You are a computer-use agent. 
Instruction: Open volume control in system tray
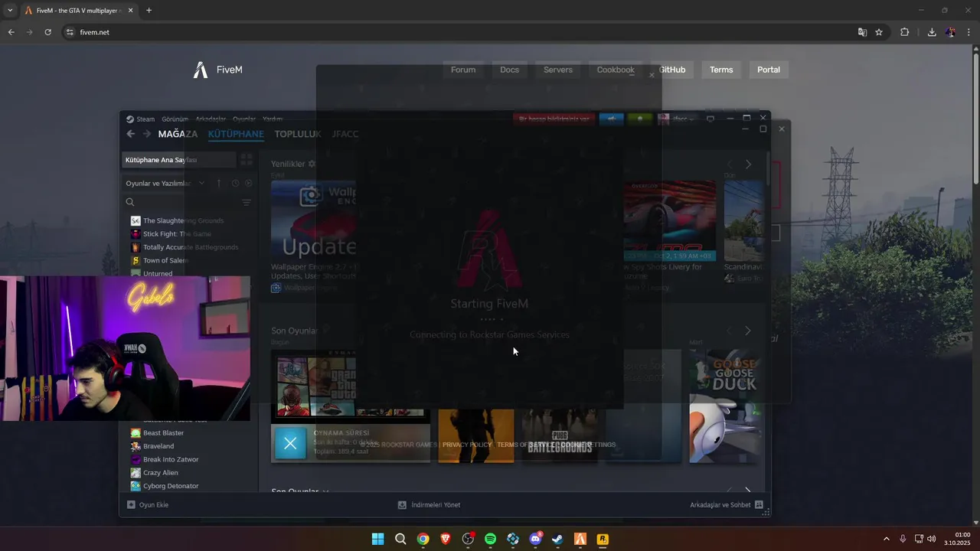932,539
